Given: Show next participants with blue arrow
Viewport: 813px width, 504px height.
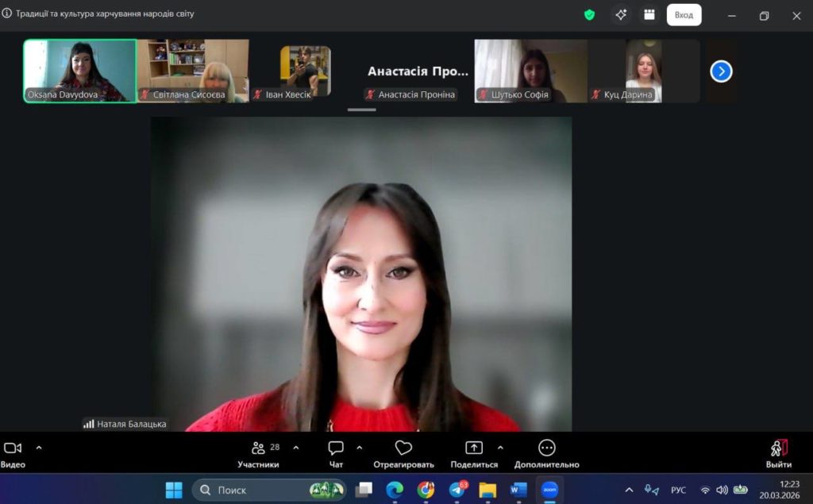Looking at the screenshot, I should pos(720,71).
